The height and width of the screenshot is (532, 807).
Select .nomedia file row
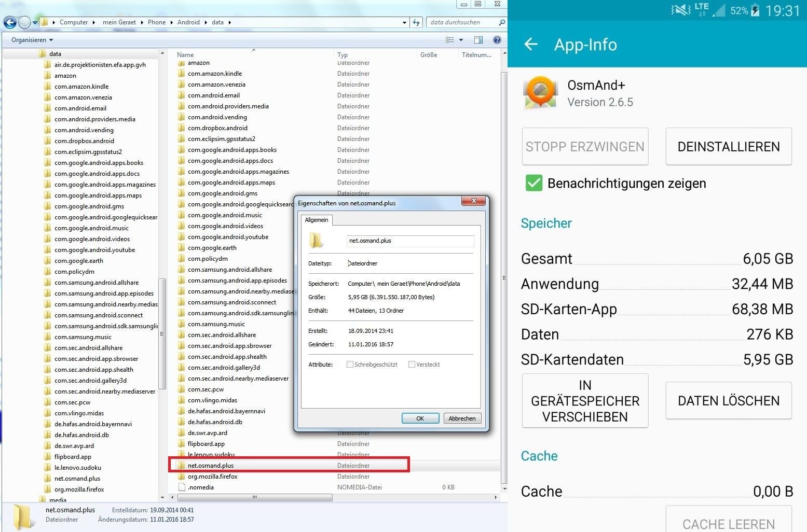click(201, 487)
